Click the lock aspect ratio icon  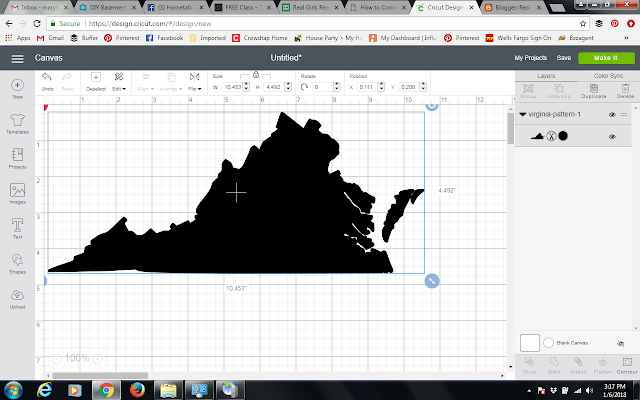tap(256, 75)
